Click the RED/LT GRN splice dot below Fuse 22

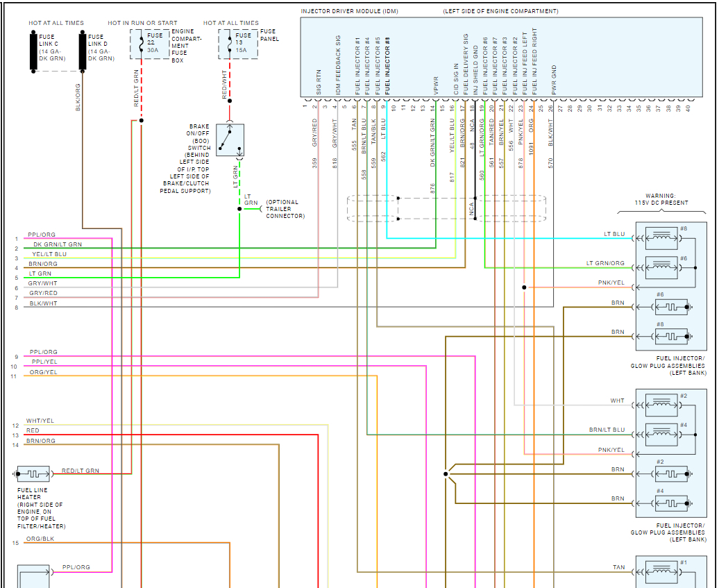[142, 120]
